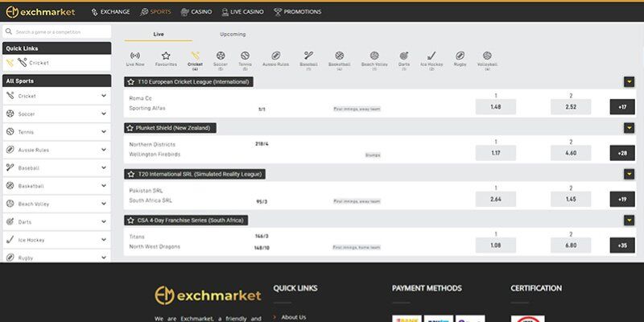This screenshot has width=644, height=322.
Task: Switch to the Upcoming tab
Action: [x=233, y=34]
